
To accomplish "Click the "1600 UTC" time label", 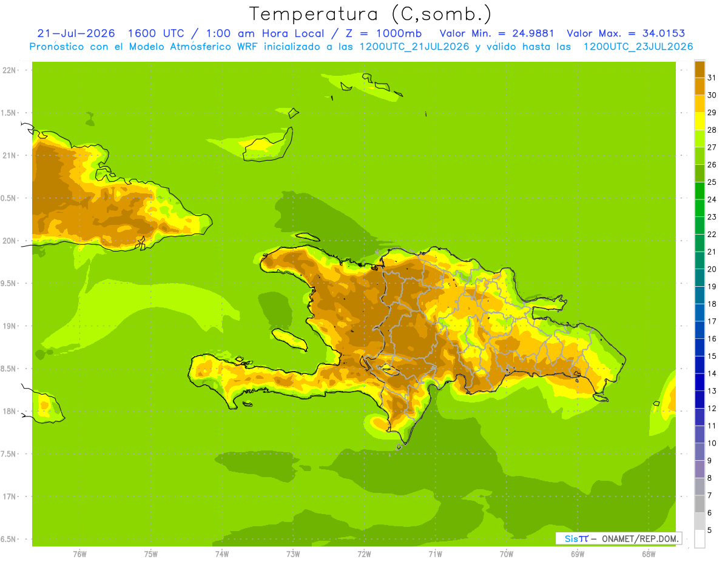I will 157,33.
